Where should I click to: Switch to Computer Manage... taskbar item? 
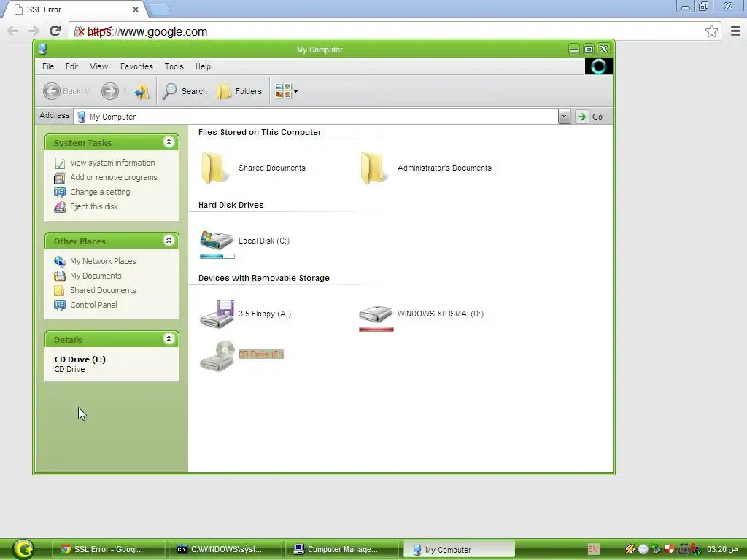click(x=342, y=549)
